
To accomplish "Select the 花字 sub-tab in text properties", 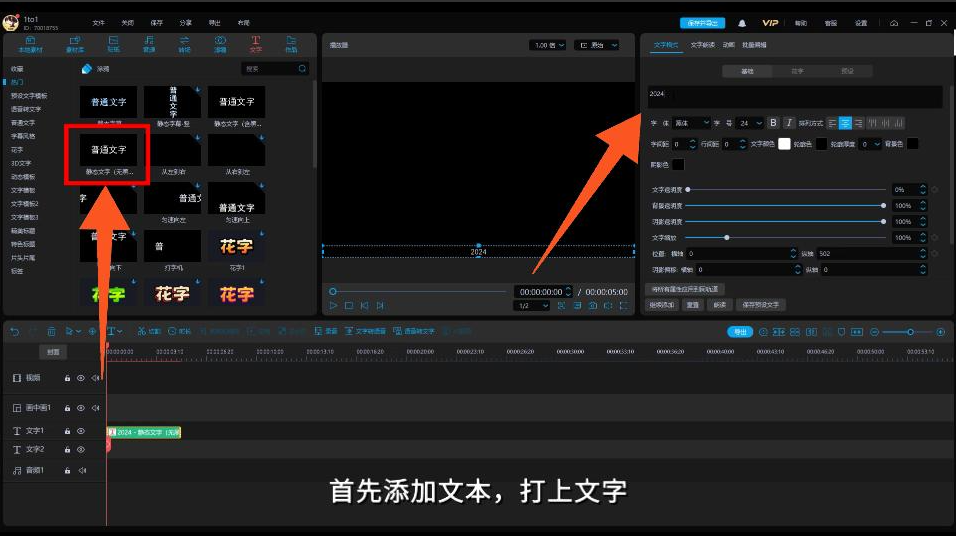I will 797,71.
